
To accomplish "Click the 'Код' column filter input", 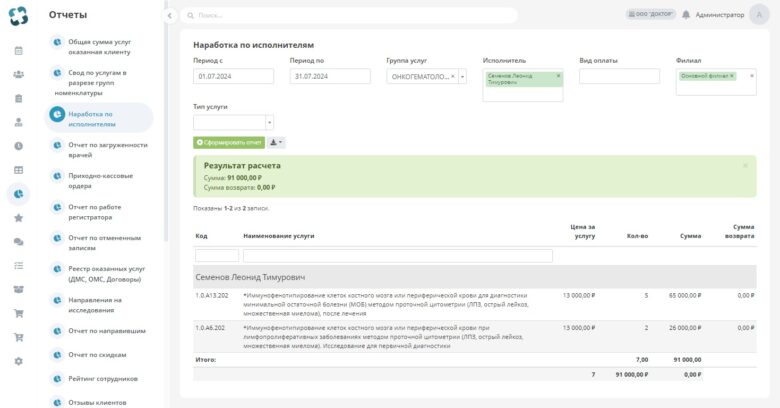I will (x=217, y=256).
